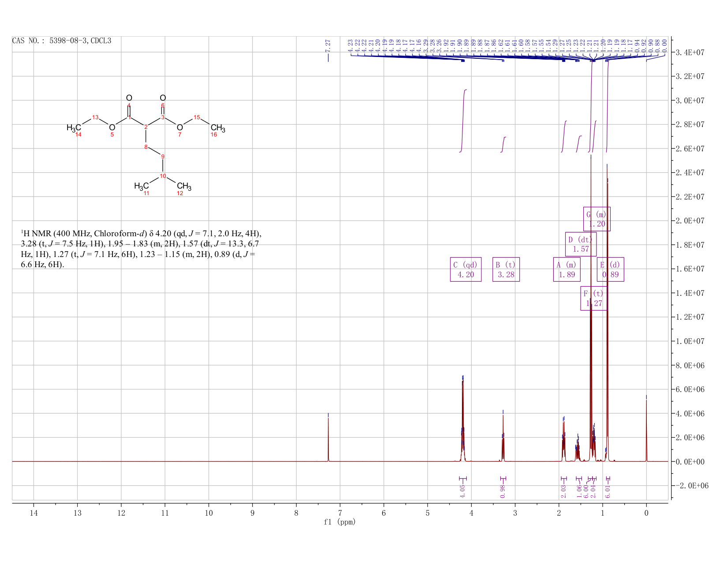The width and height of the screenshot is (728, 563).
Task: Click the integral curve above the 4.20 ppm peak
Action: click(463, 121)
